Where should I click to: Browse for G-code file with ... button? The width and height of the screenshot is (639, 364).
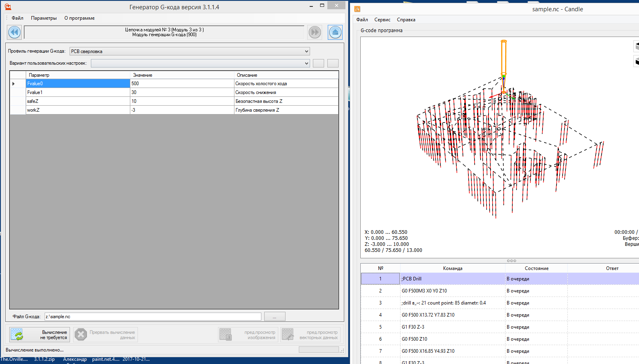coord(275,317)
